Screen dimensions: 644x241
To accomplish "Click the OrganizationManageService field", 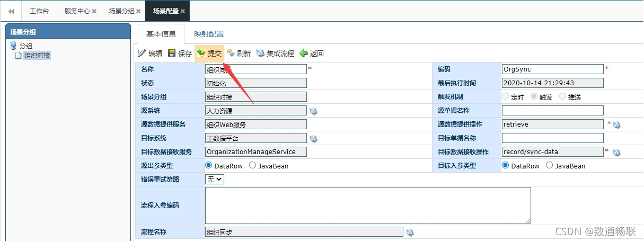I will coord(255,152).
